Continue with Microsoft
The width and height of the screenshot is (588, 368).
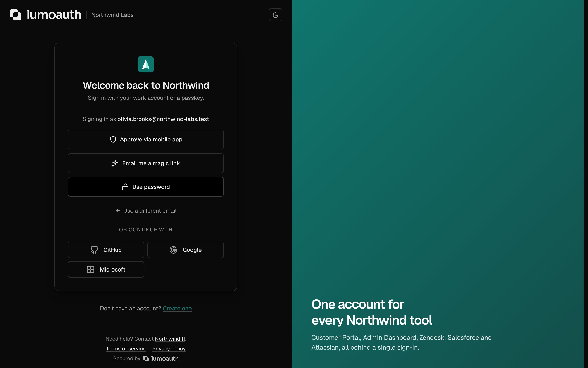tap(106, 269)
